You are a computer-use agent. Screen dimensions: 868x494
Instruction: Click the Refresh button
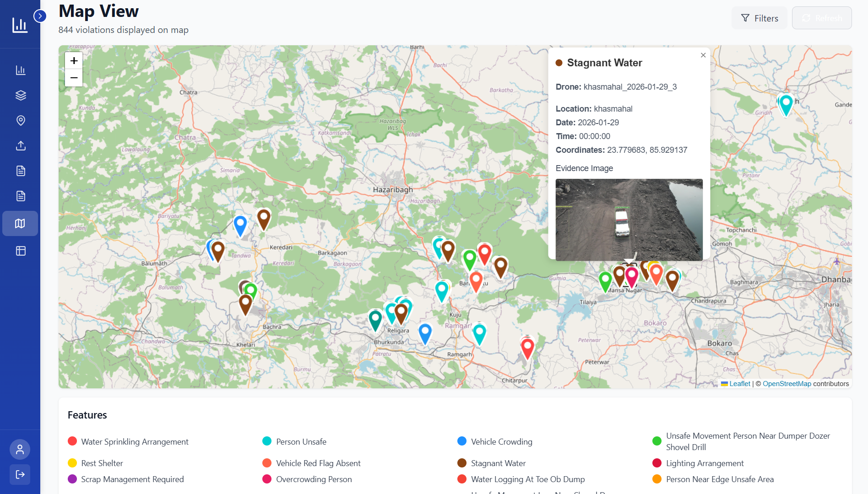pos(822,18)
